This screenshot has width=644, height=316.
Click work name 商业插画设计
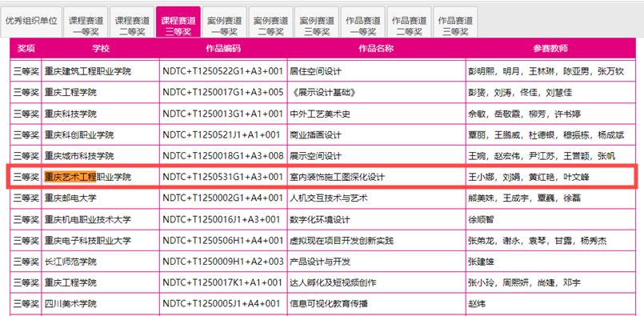(x=376, y=135)
